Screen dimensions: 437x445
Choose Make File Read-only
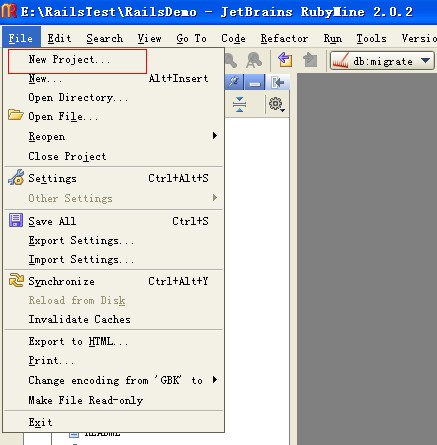(114, 400)
